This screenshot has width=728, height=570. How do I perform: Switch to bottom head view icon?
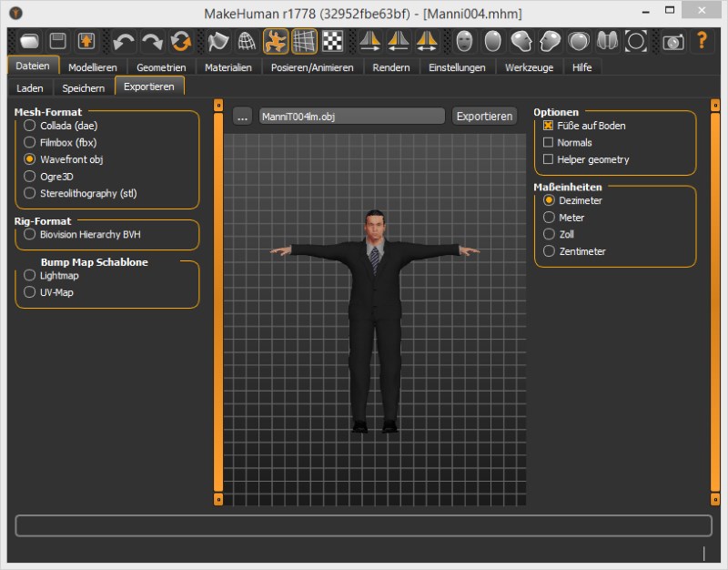coord(607,41)
